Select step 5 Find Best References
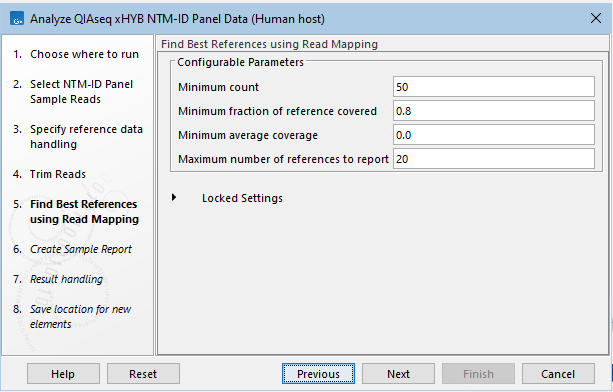 point(75,212)
